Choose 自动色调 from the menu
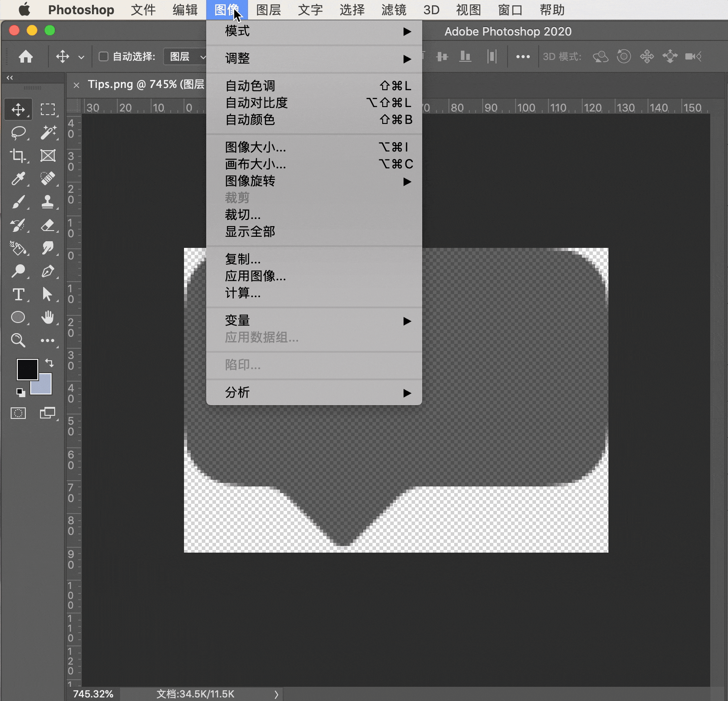This screenshot has height=701, width=728. pos(314,86)
